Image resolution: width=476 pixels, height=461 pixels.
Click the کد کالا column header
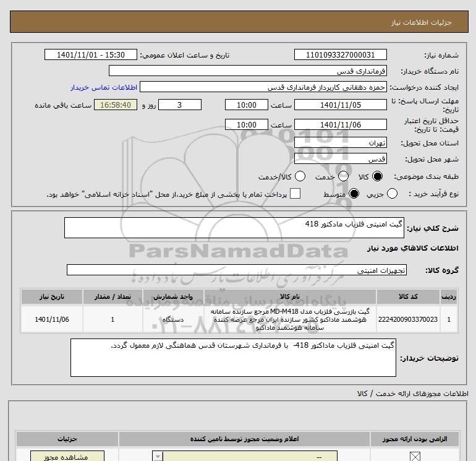[408, 296]
